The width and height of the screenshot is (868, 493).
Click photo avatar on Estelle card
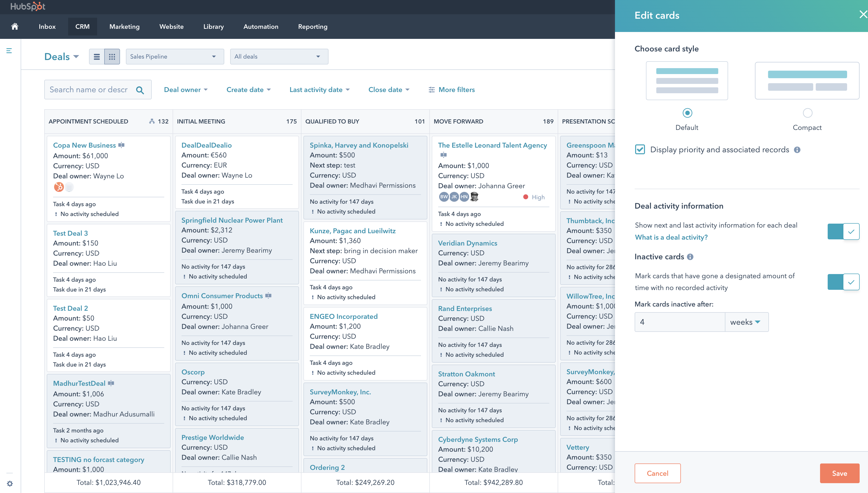(474, 197)
